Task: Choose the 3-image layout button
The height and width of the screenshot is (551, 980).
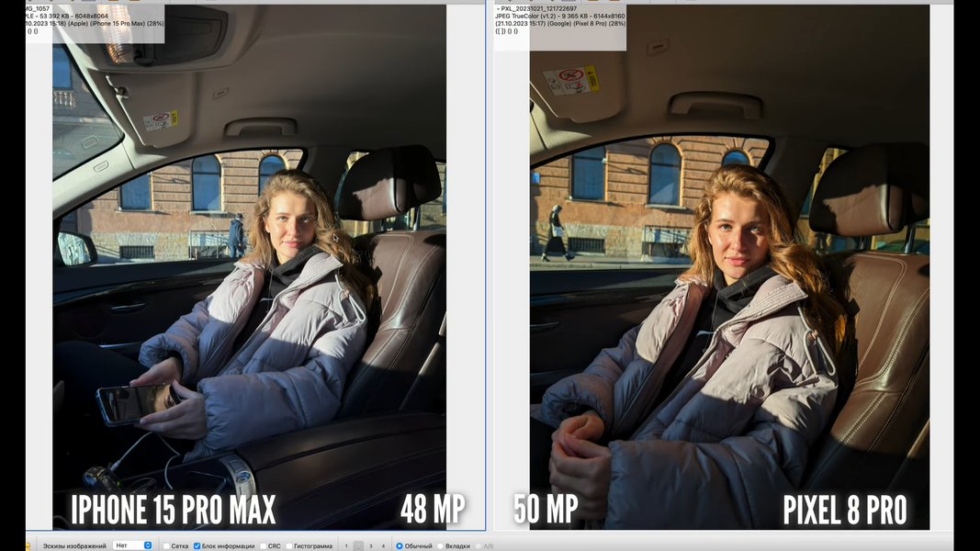Action: (371, 545)
